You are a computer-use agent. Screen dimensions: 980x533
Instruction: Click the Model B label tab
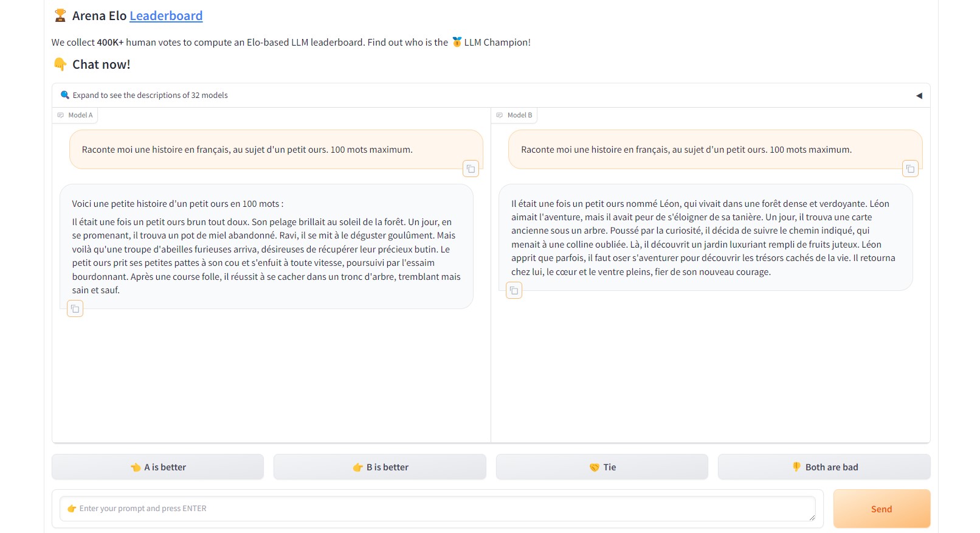tap(514, 115)
